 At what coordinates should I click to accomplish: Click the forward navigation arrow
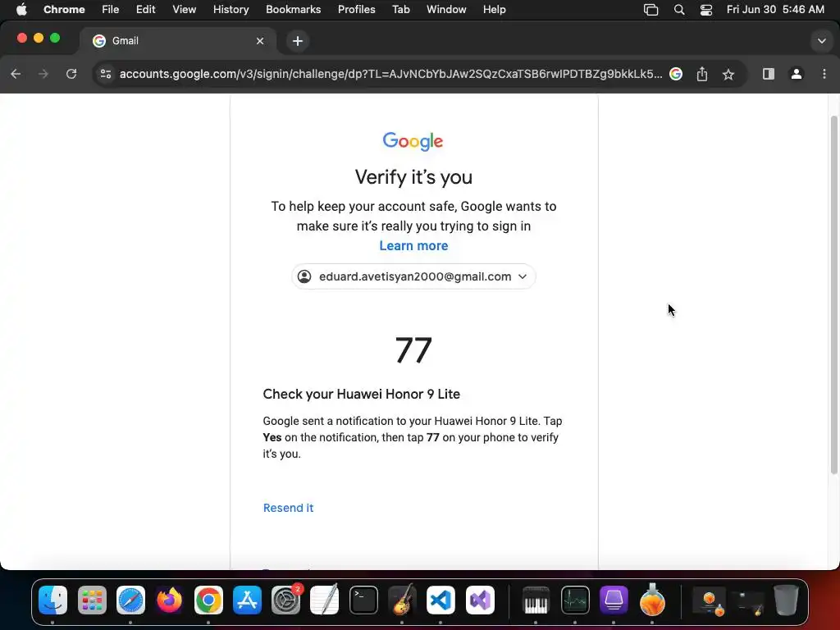[x=43, y=74]
